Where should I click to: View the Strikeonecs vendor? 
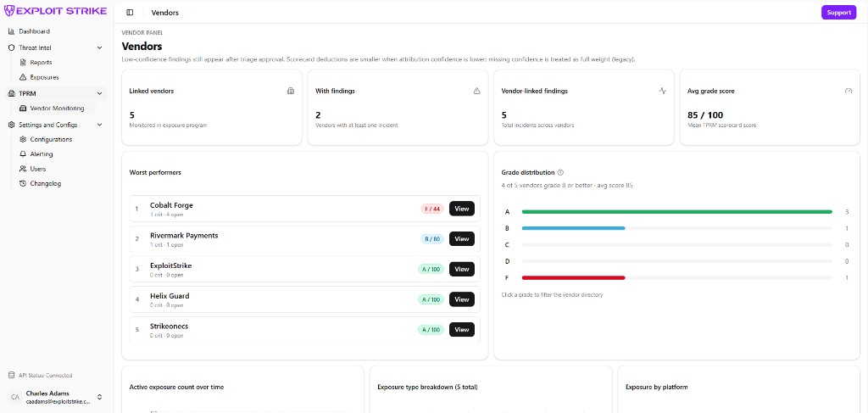pyautogui.click(x=462, y=329)
